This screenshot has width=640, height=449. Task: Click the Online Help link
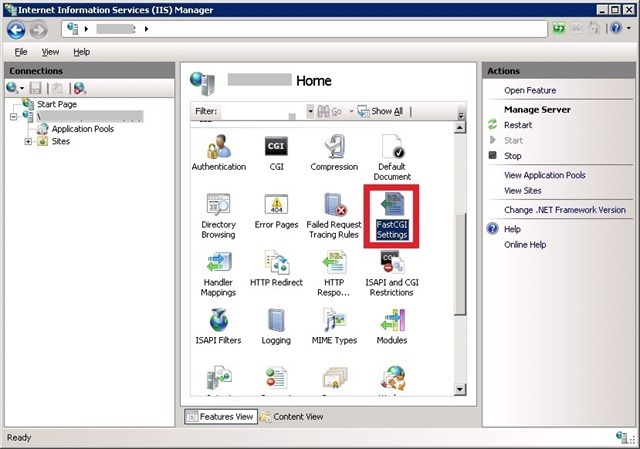pyautogui.click(x=525, y=245)
